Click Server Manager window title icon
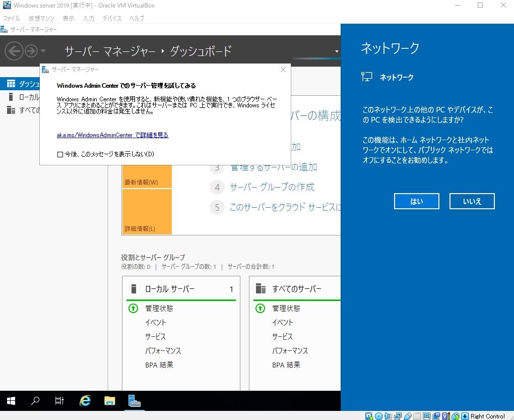This screenshot has width=514, height=420. click(x=4, y=30)
